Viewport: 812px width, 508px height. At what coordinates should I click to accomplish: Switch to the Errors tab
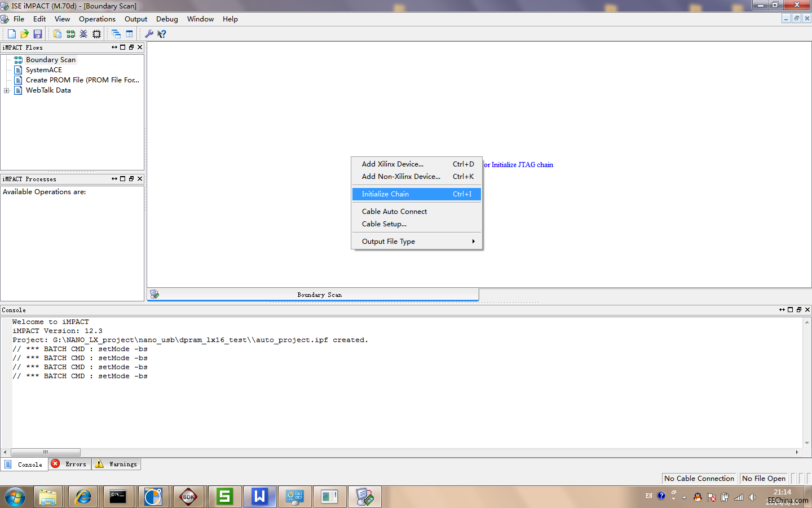coord(70,464)
